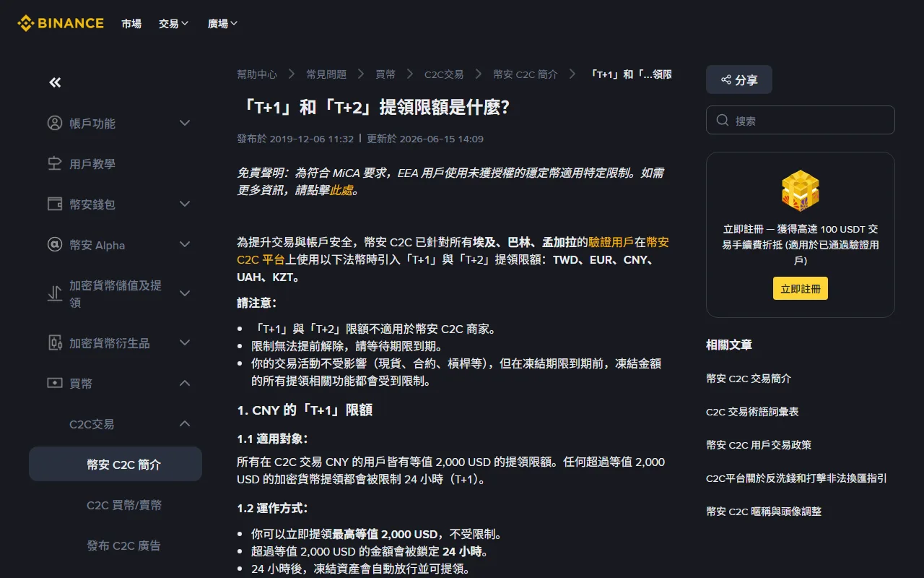This screenshot has width=924, height=578.
Task: Click the Binance logo
Action: [x=61, y=23]
